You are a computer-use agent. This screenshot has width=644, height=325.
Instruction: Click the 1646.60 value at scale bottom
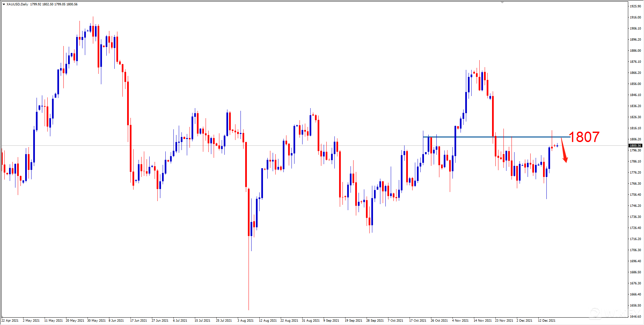point(635,316)
